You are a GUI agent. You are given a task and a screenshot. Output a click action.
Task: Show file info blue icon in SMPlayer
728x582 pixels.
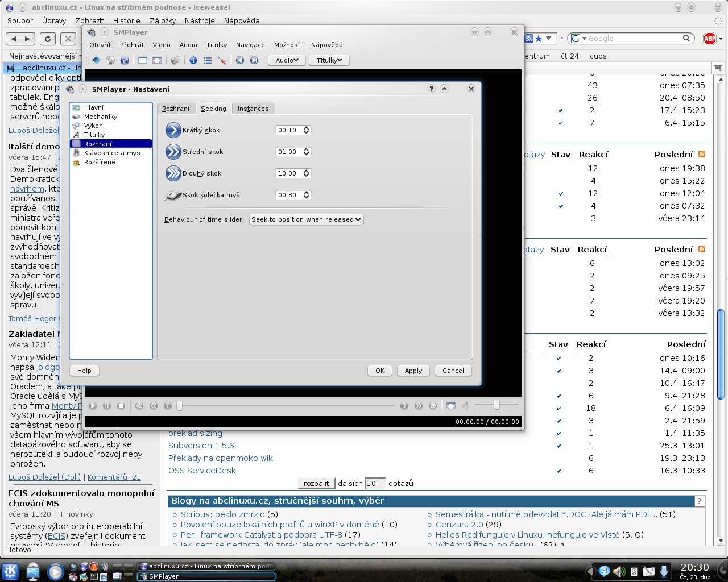tap(193, 60)
